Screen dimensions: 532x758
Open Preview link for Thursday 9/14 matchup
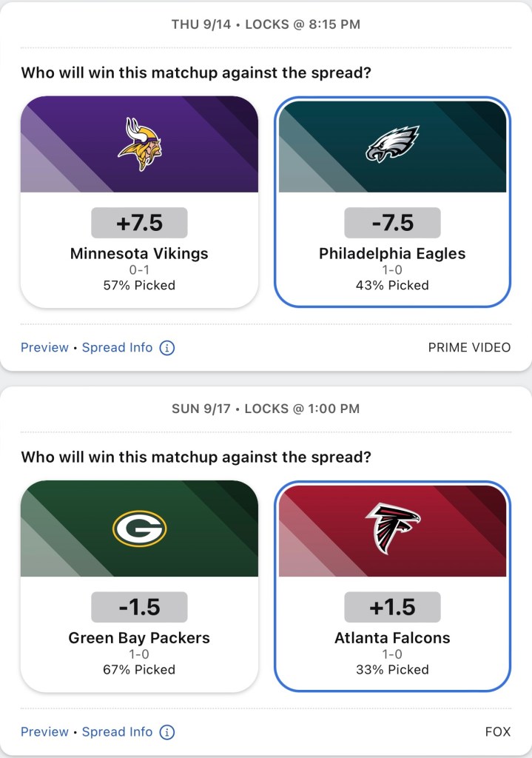point(44,348)
